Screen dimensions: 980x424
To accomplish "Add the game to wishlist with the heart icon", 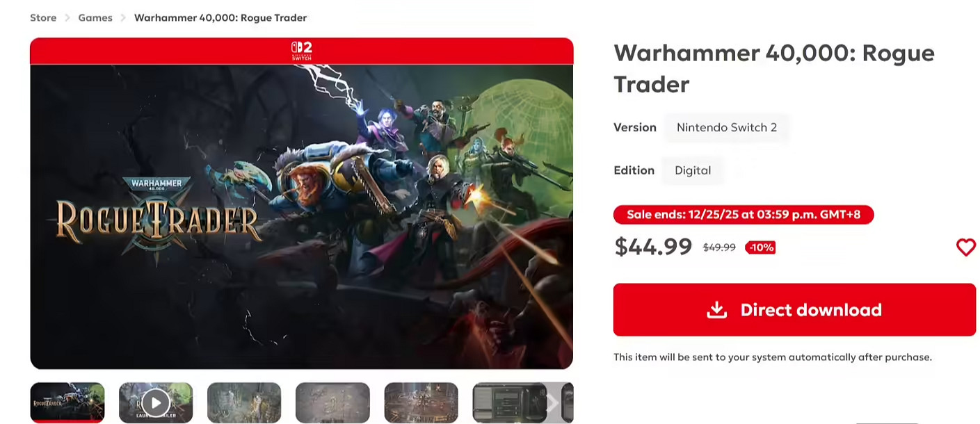I will click(x=966, y=247).
